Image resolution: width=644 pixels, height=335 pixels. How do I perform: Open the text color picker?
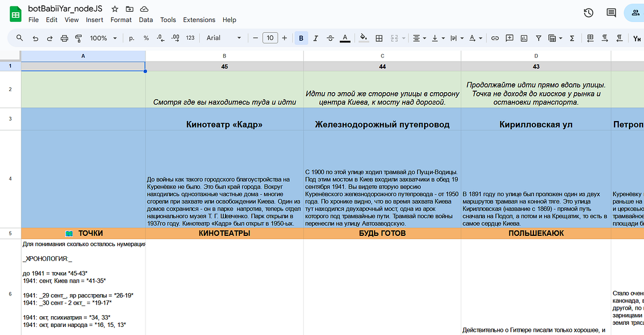(x=345, y=38)
